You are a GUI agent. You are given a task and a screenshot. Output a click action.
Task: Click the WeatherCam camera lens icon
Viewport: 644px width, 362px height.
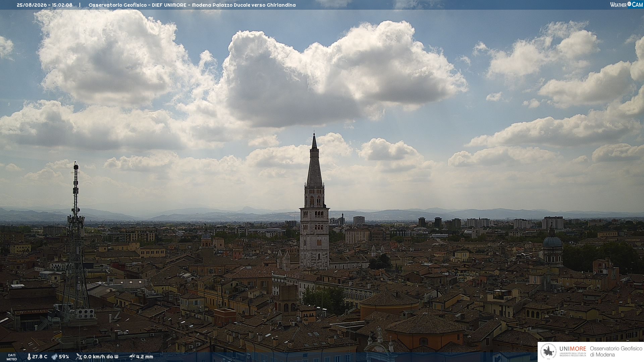pyautogui.click(x=629, y=4)
